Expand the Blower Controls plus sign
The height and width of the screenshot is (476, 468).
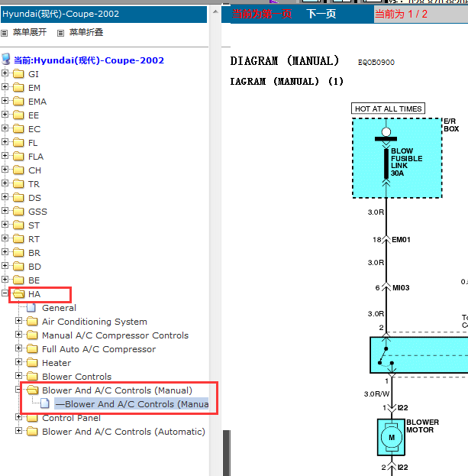tap(19, 376)
